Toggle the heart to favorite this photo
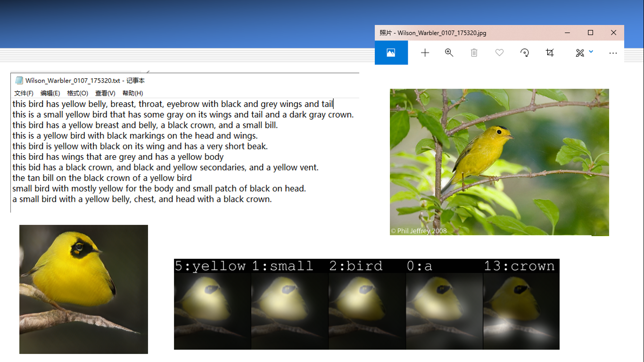Image resolution: width=644 pixels, height=362 pixels. pos(499,52)
